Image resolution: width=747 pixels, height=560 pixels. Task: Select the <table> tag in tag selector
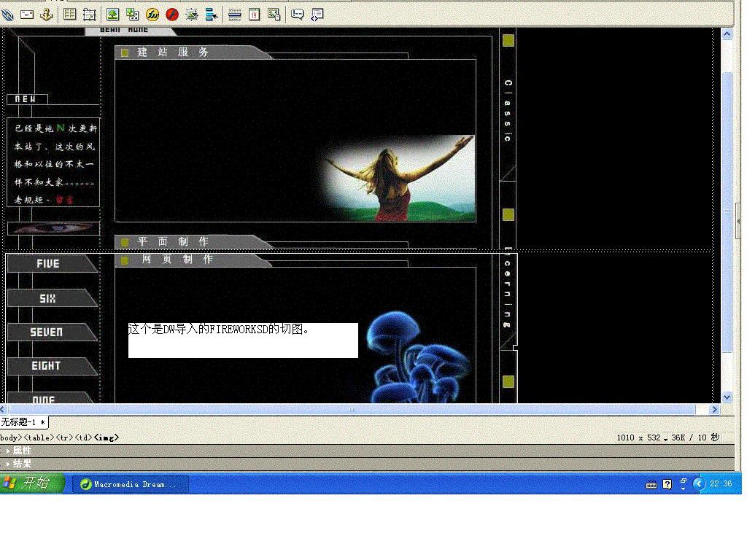pos(39,437)
